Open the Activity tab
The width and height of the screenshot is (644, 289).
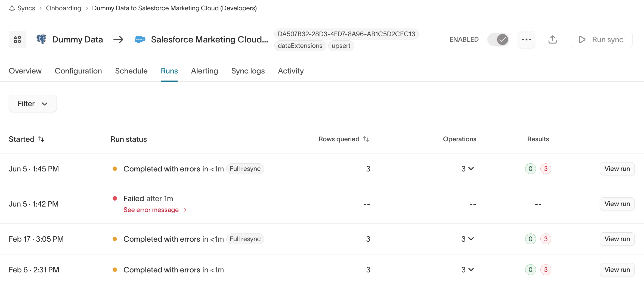(291, 71)
